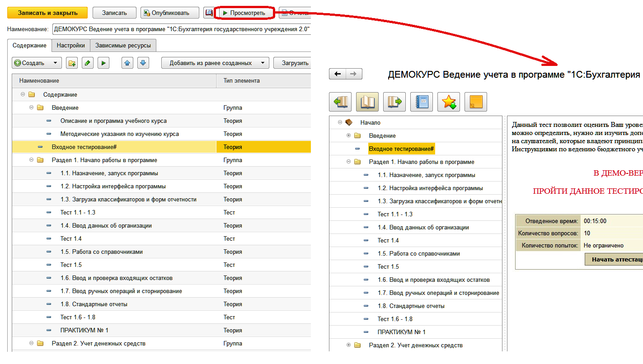The width and height of the screenshot is (643, 364).
Task: Go back with the black left arrow
Action: (338, 74)
